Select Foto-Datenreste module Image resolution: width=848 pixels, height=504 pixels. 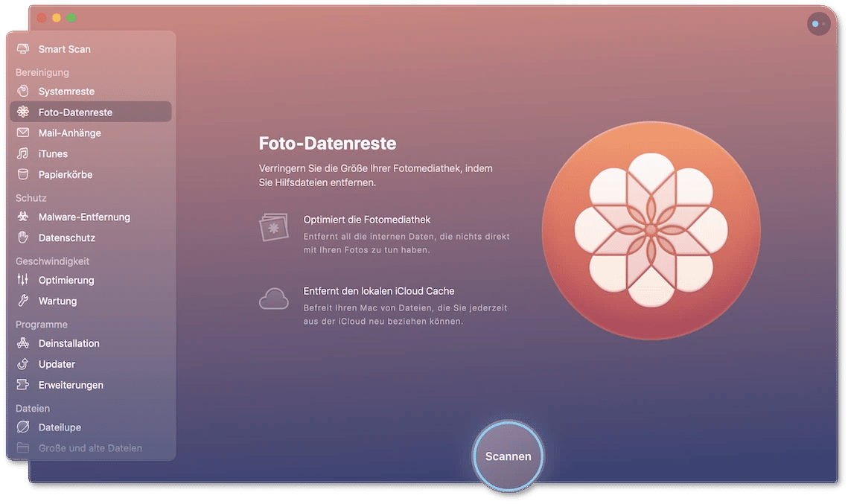90,112
